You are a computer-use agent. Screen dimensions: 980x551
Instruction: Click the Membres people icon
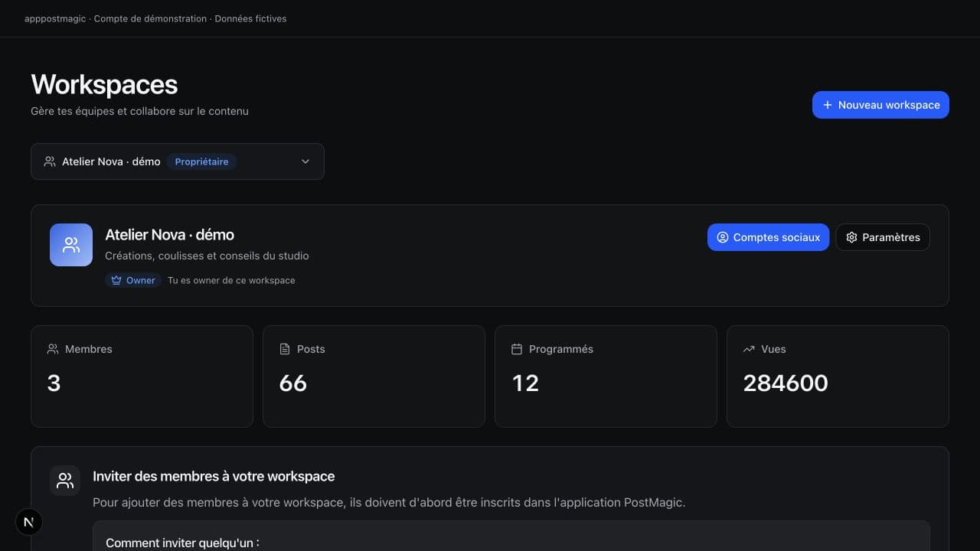click(x=53, y=349)
